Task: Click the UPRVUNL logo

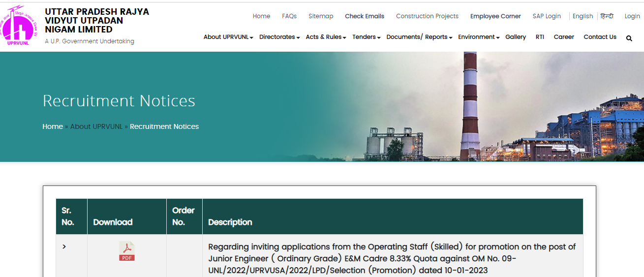Action: 19,26
